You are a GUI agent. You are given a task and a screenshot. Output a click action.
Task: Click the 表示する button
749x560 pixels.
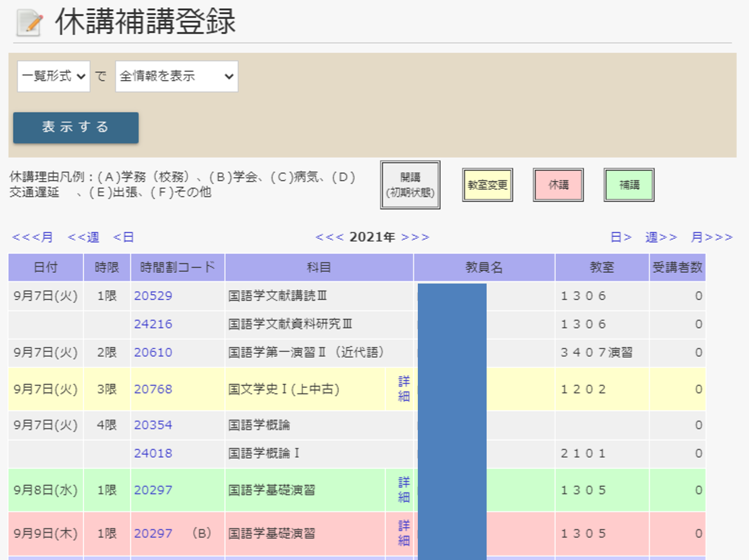click(x=76, y=128)
